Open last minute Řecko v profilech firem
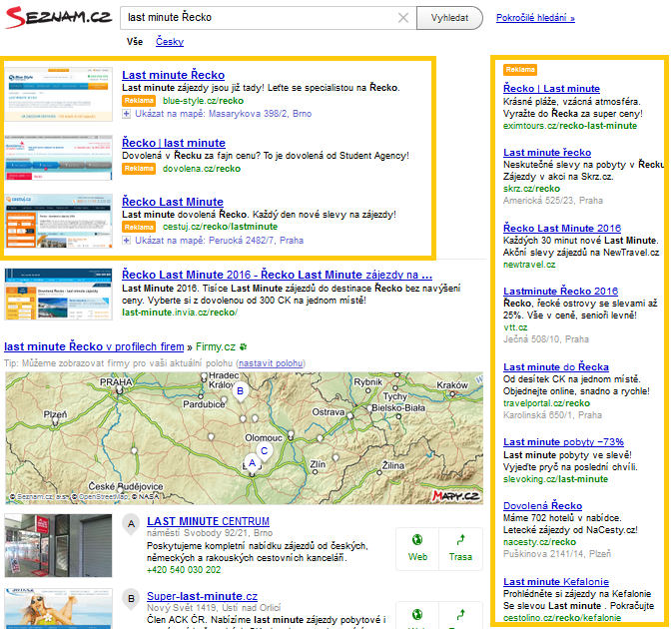 click(x=94, y=346)
